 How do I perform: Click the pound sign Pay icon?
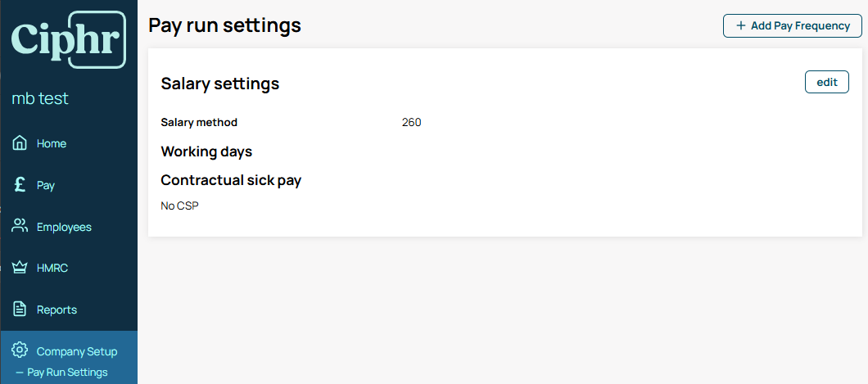(x=20, y=185)
